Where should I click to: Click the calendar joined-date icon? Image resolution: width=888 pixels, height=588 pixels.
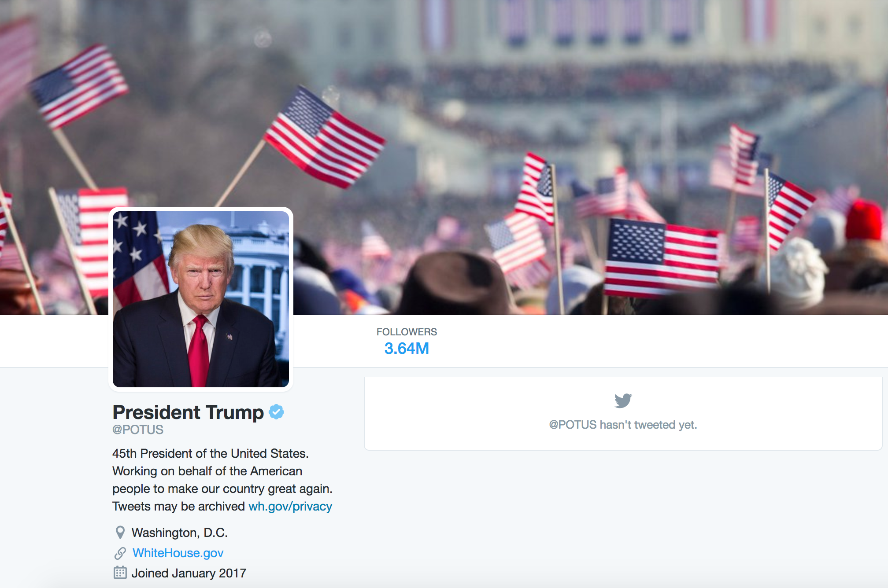pos(120,573)
